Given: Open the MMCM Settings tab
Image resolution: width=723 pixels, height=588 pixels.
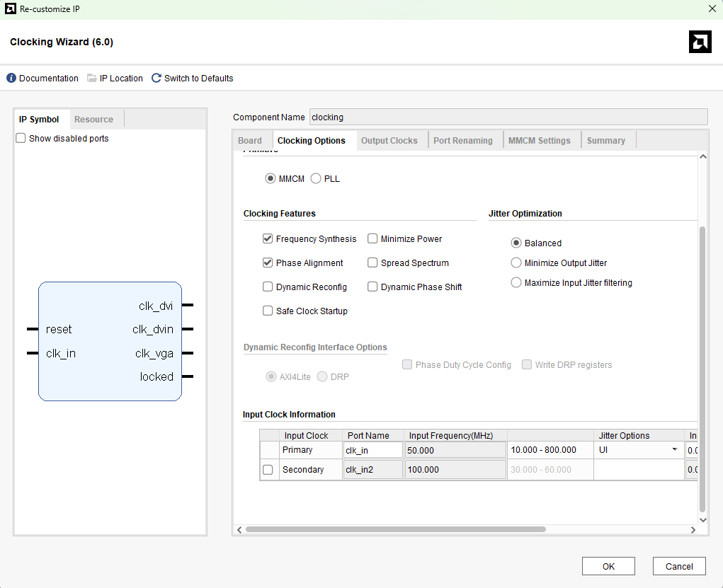Looking at the screenshot, I should point(539,141).
